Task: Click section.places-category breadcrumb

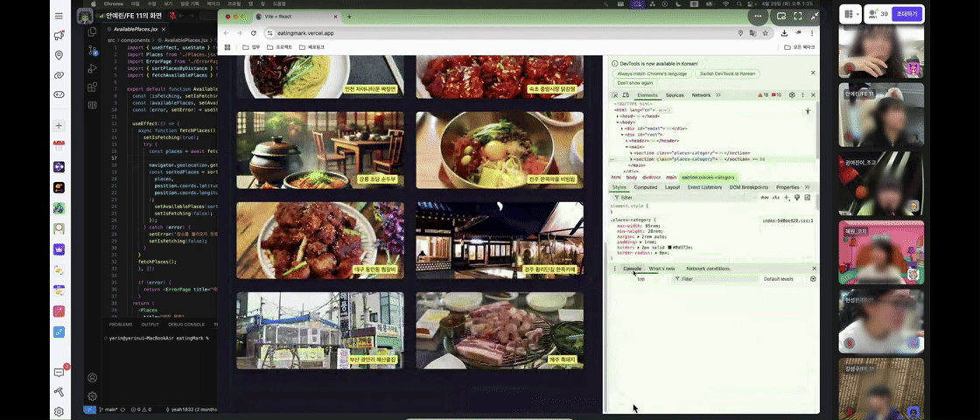Action: click(x=709, y=178)
